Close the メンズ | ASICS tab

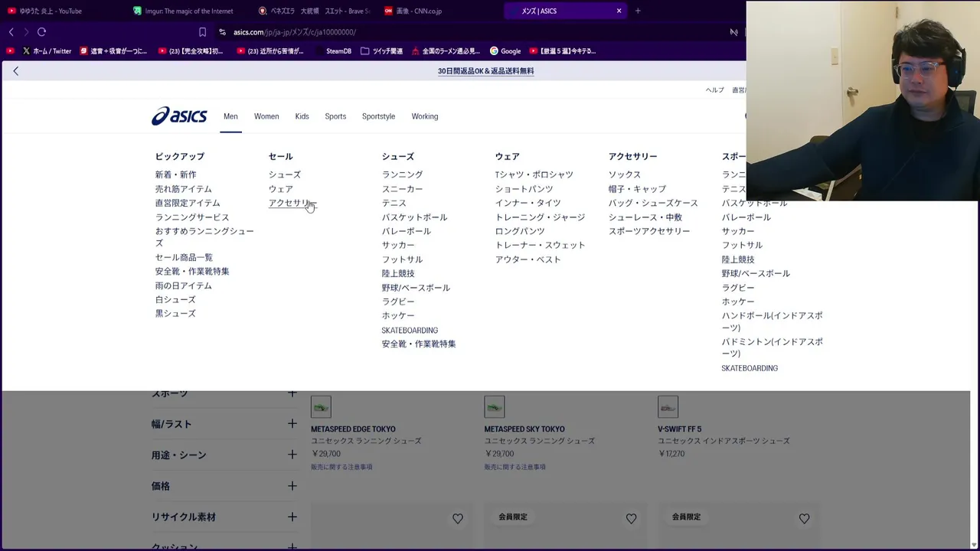619,11
